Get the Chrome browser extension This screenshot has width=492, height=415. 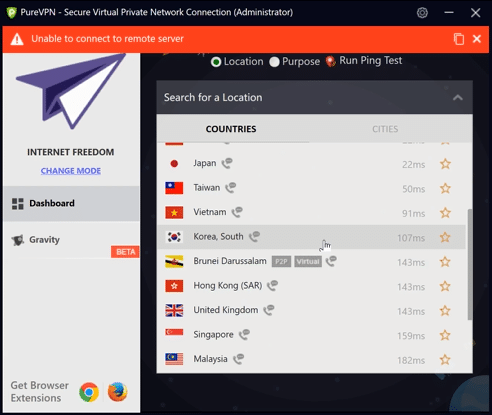coord(89,392)
